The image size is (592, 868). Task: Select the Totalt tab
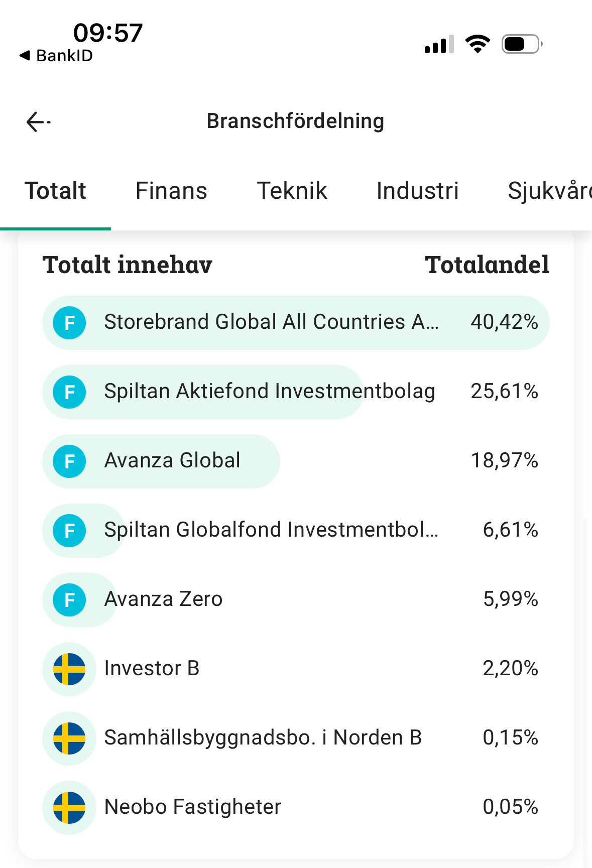click(55, 191)
